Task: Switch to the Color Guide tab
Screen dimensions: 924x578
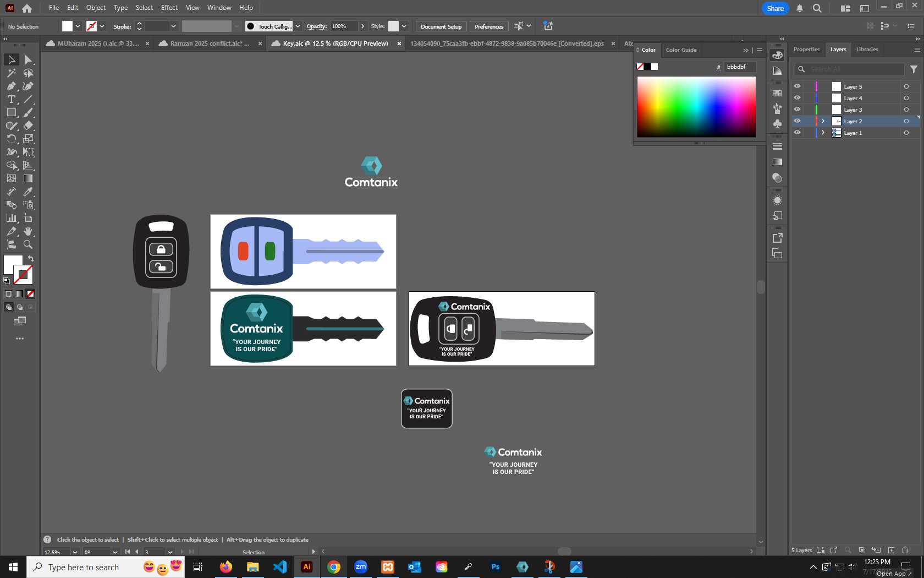Action: click(x=681, y=50)
